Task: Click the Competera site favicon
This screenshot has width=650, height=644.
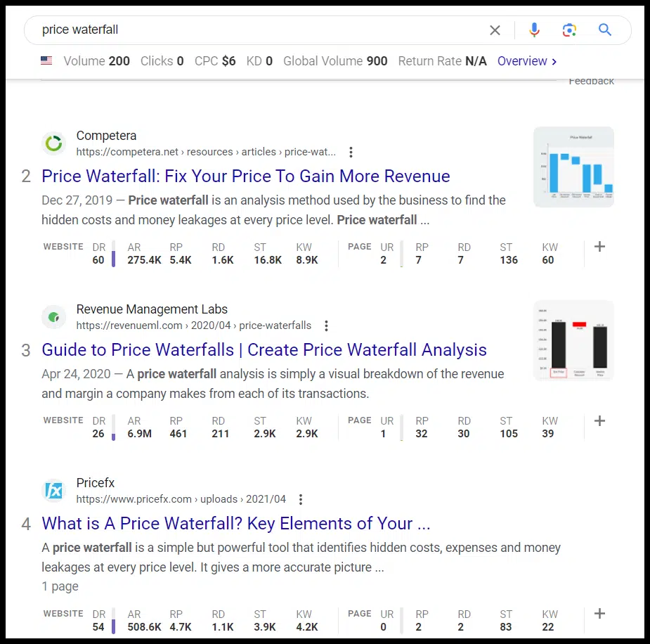Action: point(54,143)
